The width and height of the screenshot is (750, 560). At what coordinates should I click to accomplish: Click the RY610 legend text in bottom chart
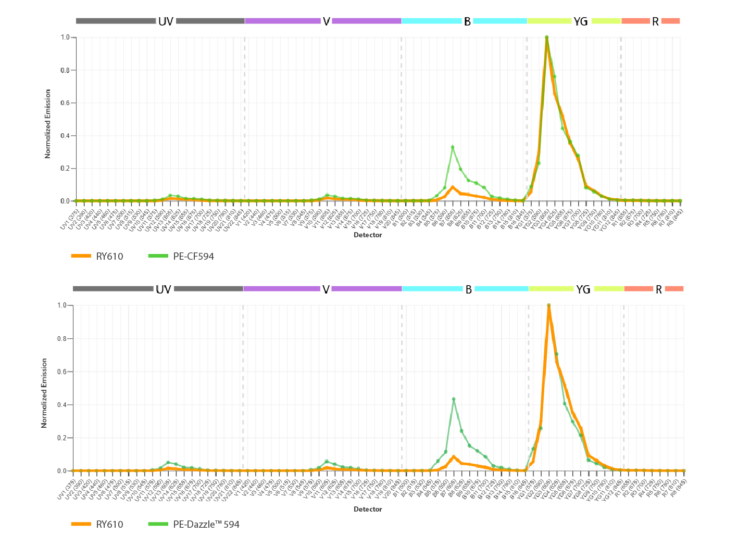click(109, 525)
